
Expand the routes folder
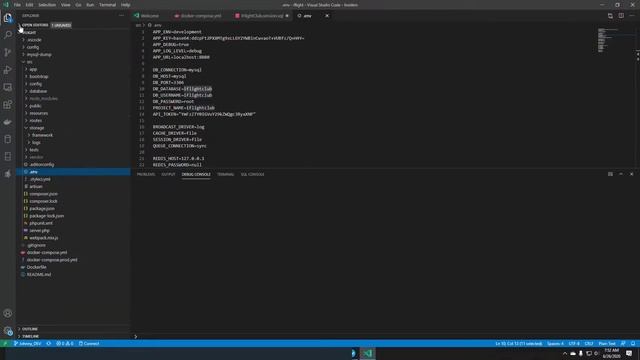click(36, 120)
